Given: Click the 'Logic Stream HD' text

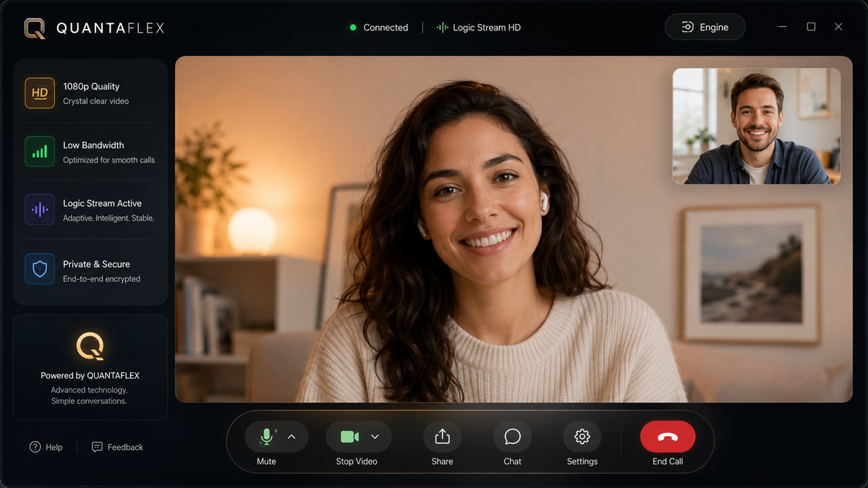Looking at the screenshot, I should (487, 27).
